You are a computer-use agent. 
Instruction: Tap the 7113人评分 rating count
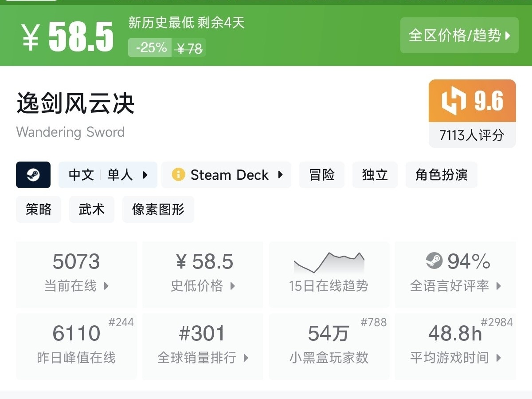tap(472, 135)
